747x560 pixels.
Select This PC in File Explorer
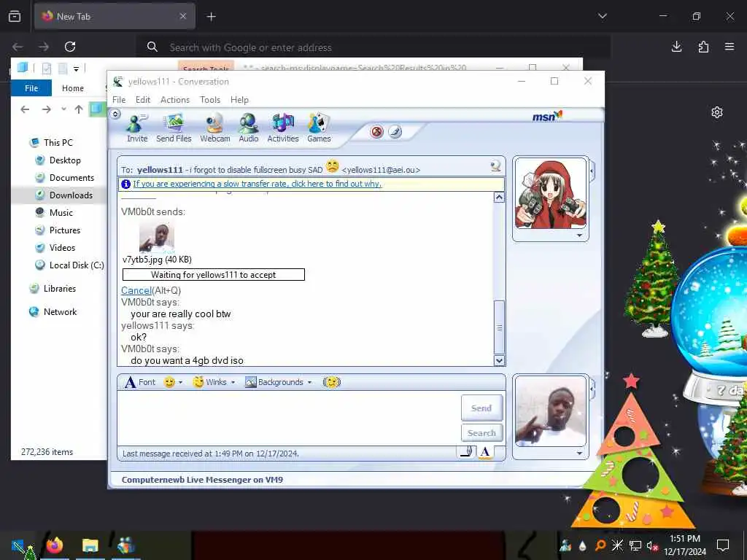58,142
